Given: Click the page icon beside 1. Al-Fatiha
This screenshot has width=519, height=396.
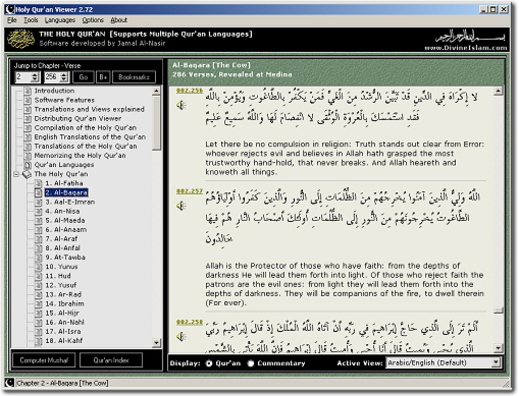Looking at the screenshot, I should click(x=39, y=183).
